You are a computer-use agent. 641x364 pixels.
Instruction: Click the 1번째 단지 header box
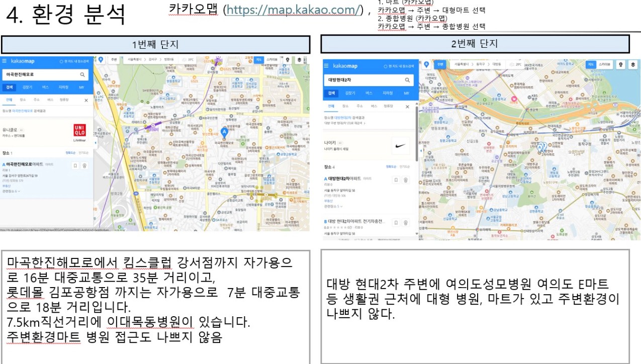(155, 44)
